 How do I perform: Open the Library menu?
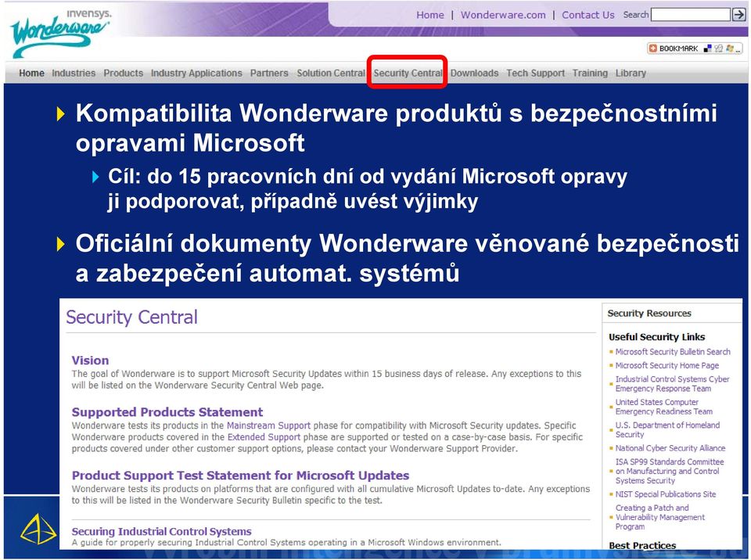(631, 74)
